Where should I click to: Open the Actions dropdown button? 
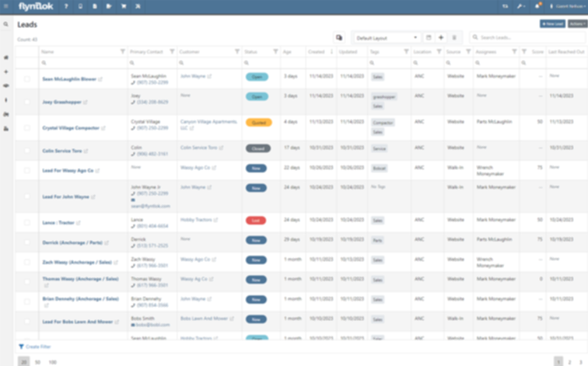(577, 24)
